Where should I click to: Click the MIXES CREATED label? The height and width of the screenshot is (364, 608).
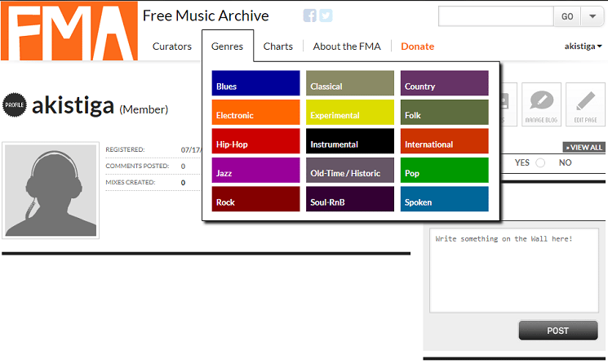pos(131,182)
